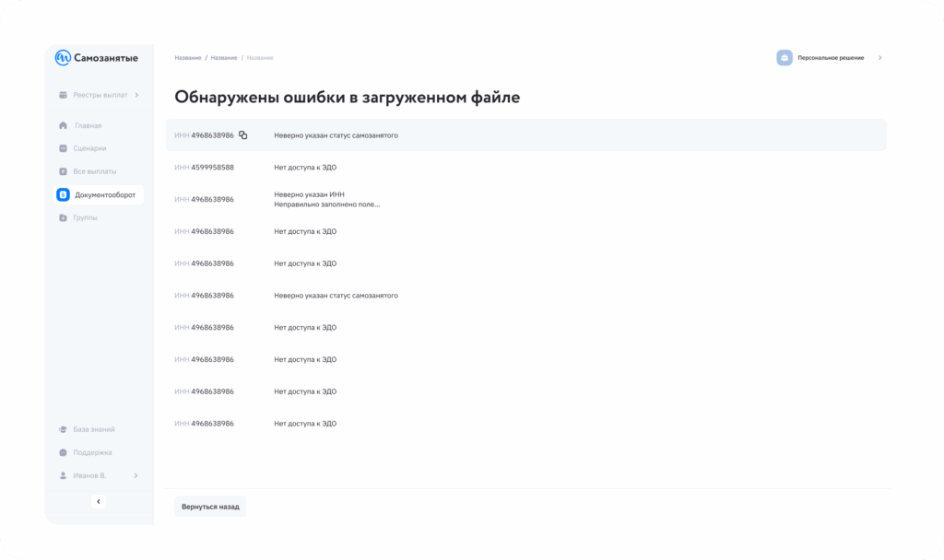Expand the Реестры выплат chevron
Screen dimensions: 944x560
136,95
